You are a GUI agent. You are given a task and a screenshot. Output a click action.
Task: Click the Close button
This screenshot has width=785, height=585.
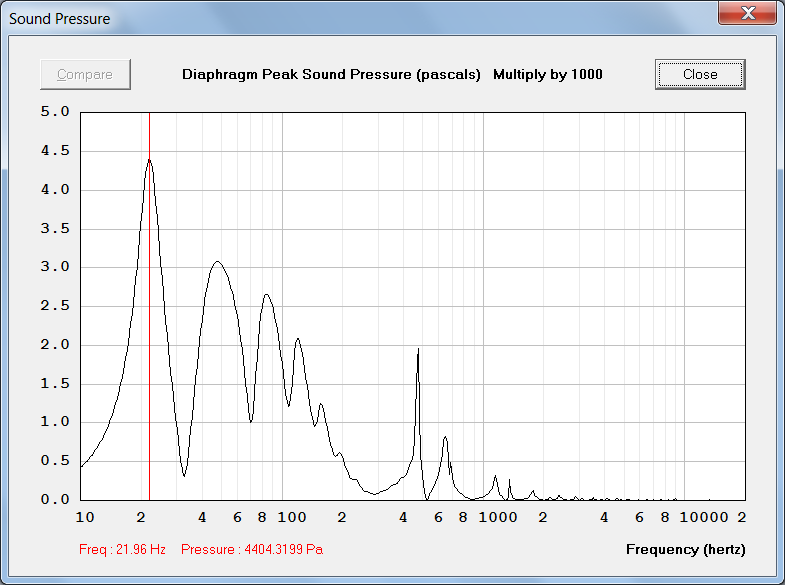point(700,75)
